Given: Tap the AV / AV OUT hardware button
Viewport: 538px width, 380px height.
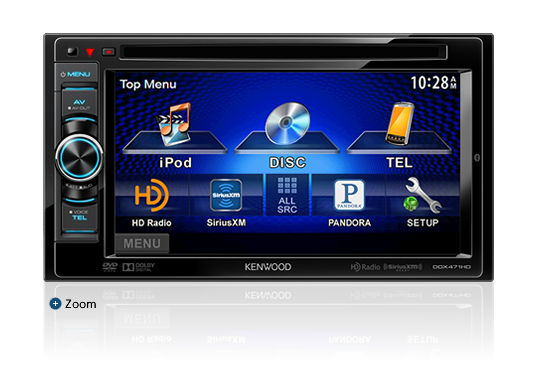Looking at the screenshot, I should [x=79, y=104].
